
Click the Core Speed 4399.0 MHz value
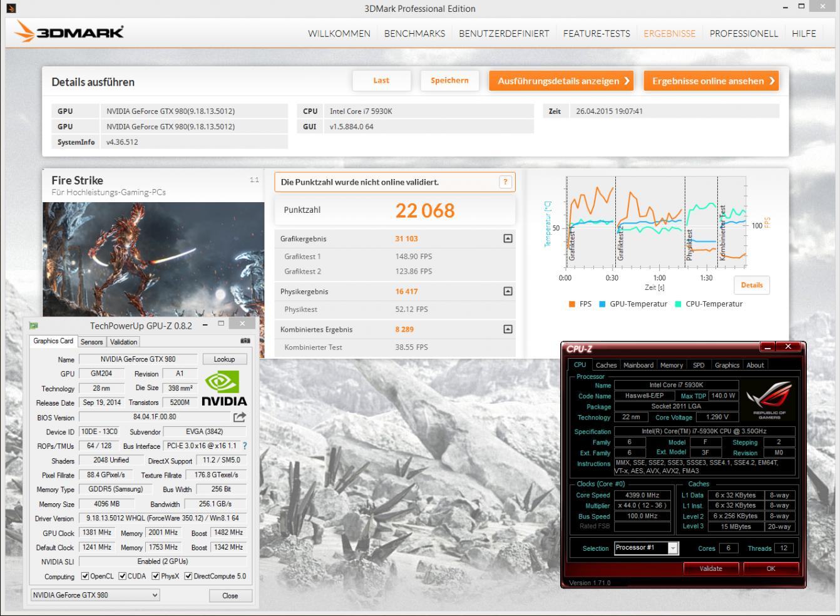(x=642, y=495)
